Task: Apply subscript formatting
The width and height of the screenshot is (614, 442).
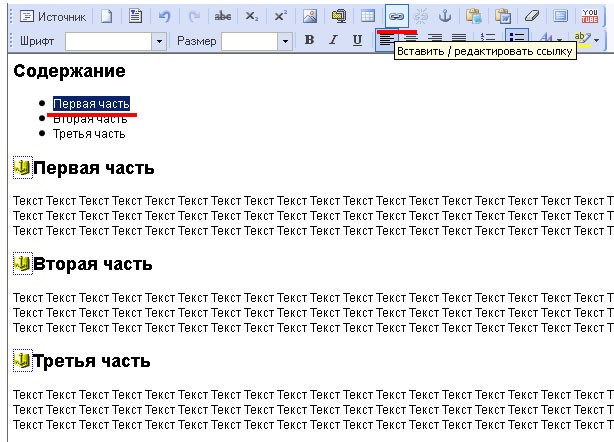Action: click(x=251, y=16)
